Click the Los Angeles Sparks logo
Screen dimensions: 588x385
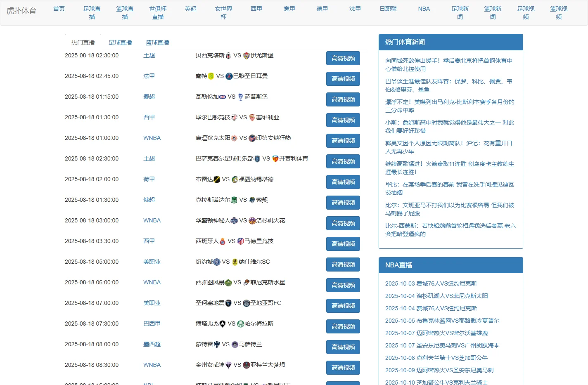click(252, 221)
